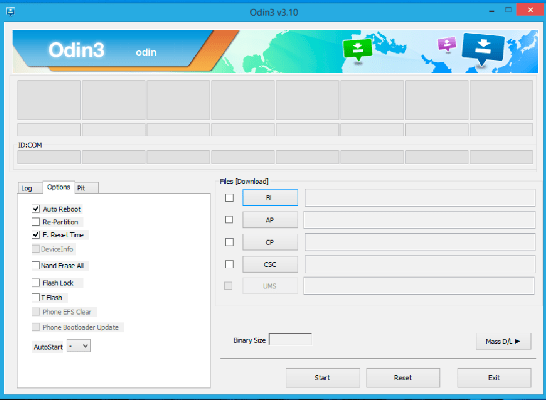Enable the T Flash checkbox
Screen dimensions: 546x400
pyautogui.click(x=36, y=297)
